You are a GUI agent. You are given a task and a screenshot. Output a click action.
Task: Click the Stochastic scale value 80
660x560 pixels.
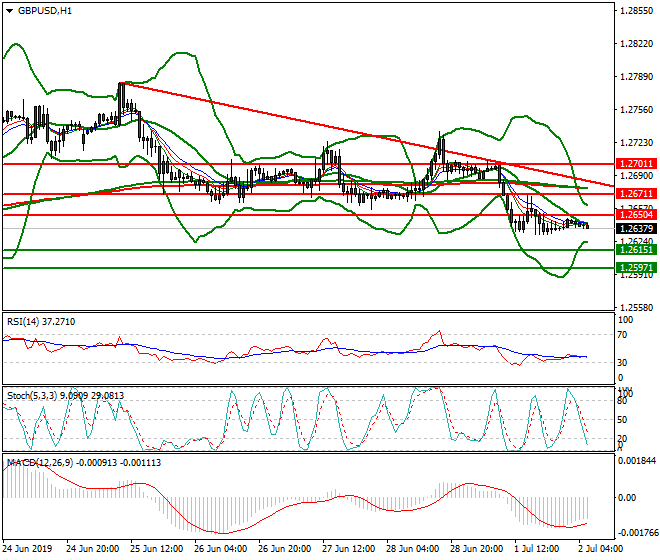tap(622, 401)
